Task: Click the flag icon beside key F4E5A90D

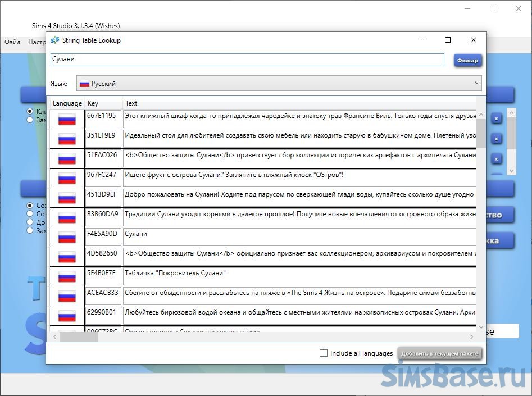Action: (67, 237)
